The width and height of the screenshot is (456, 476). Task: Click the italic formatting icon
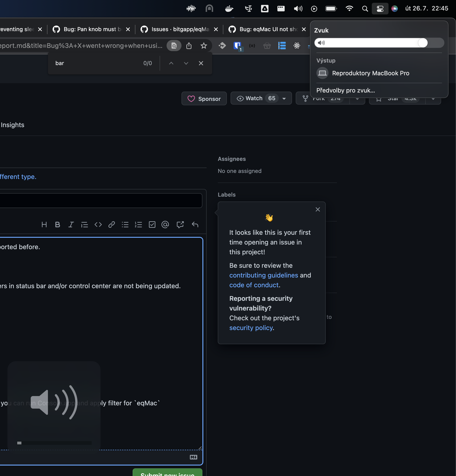click(x=71, y=225)
